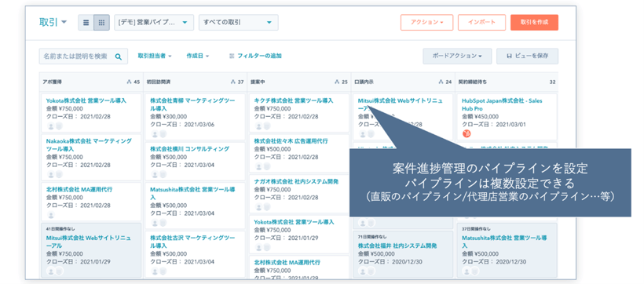The width and height of the screenshot is (644, 284).
Task: Click the count icon in アポ獲得 column header
Action: click(x=129, y=82)
